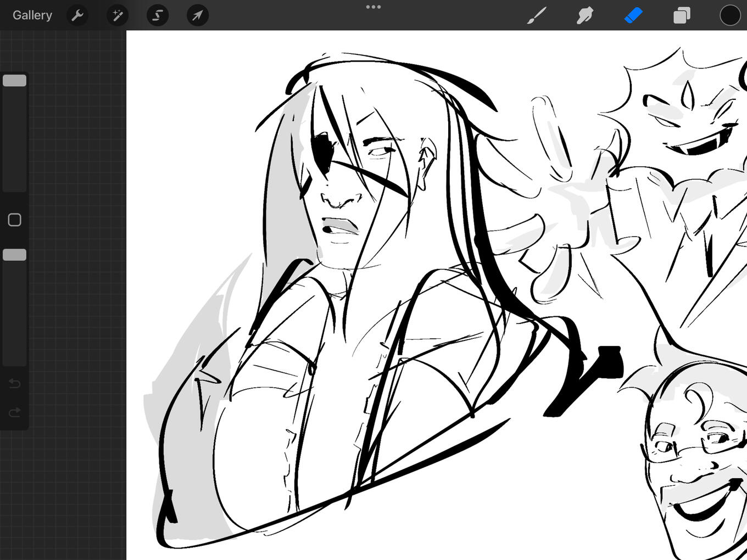Tap the eye patch on the long-haired character

pyautogui.click(x=322, y=149)
